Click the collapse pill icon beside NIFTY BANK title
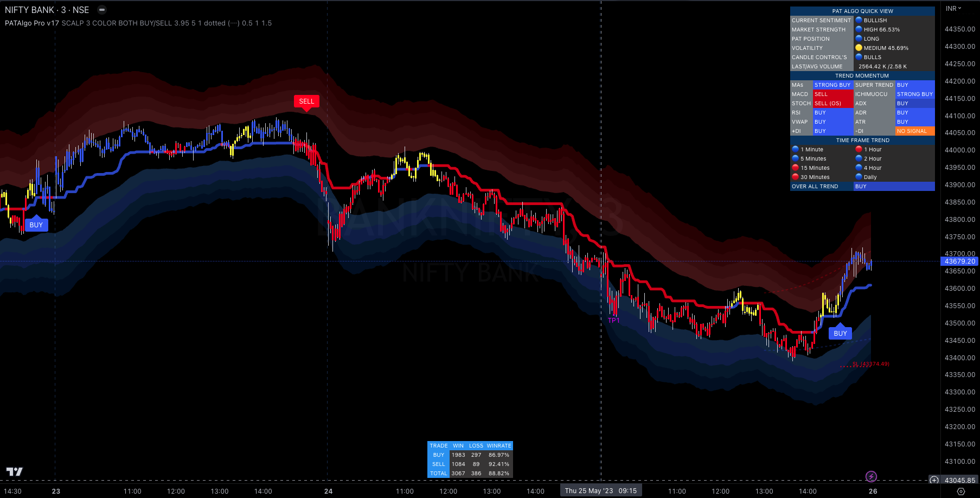The width and height of the screenshot is (980, 498). pos(101,10)
